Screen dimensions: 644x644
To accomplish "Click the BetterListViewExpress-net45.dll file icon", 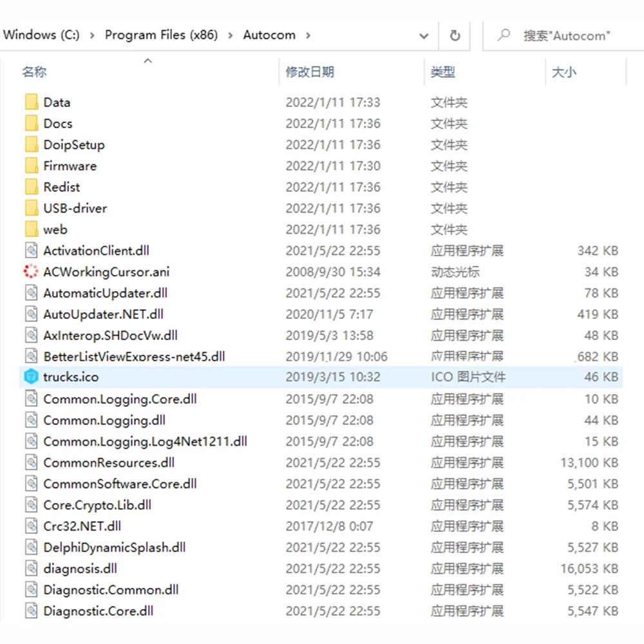I will coord(31,355).
